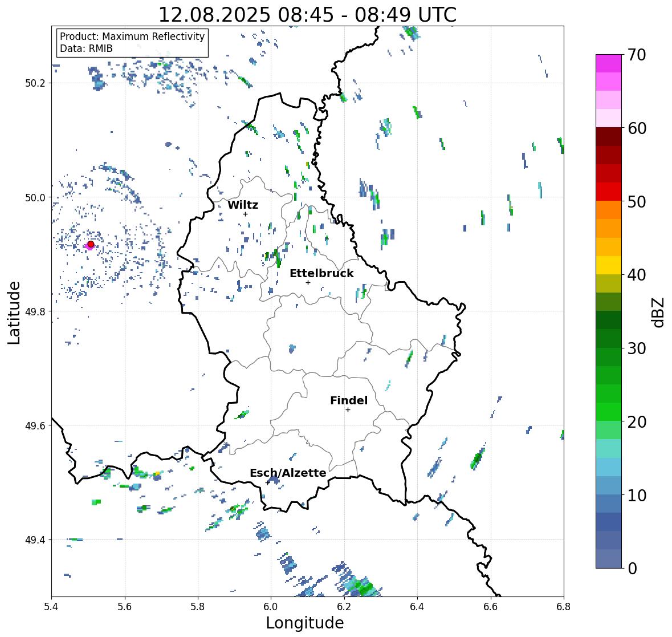Click the 6.6 longitude tick label
This screenshot has height=637, width=672.
(491, 606)
